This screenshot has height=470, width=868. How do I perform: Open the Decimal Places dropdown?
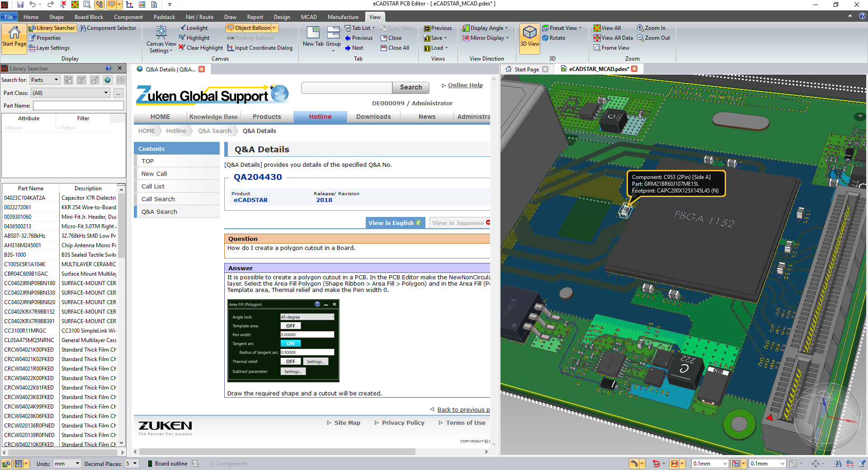tap(132, 464)
